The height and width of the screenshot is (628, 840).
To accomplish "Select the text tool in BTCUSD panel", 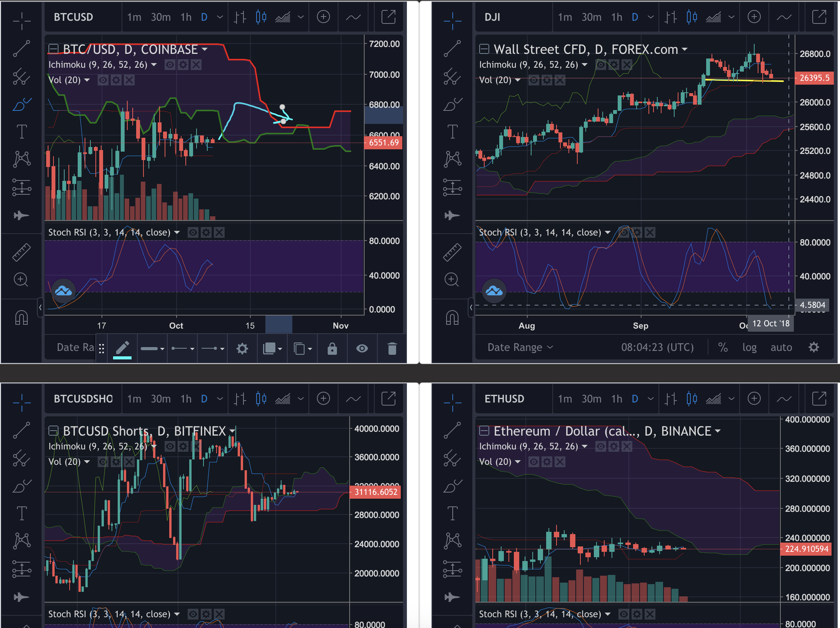I will point(22,132).
